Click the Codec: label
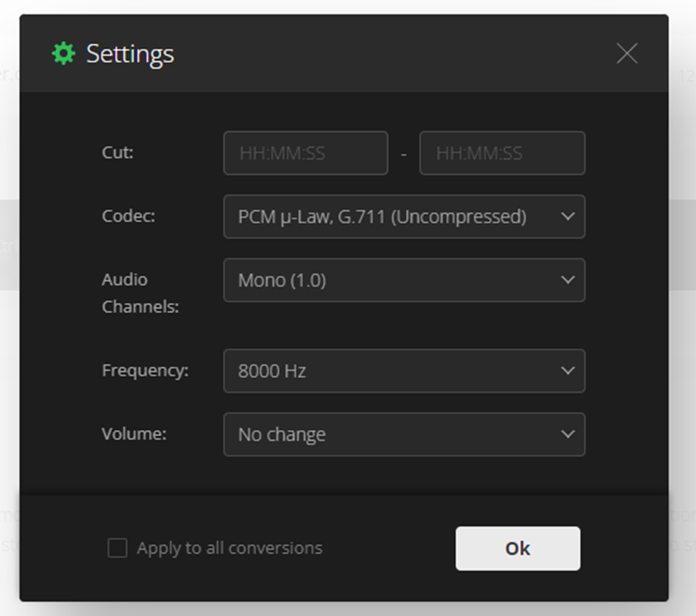The width and height of the screenshot is (696, 616). click(128, 216)
